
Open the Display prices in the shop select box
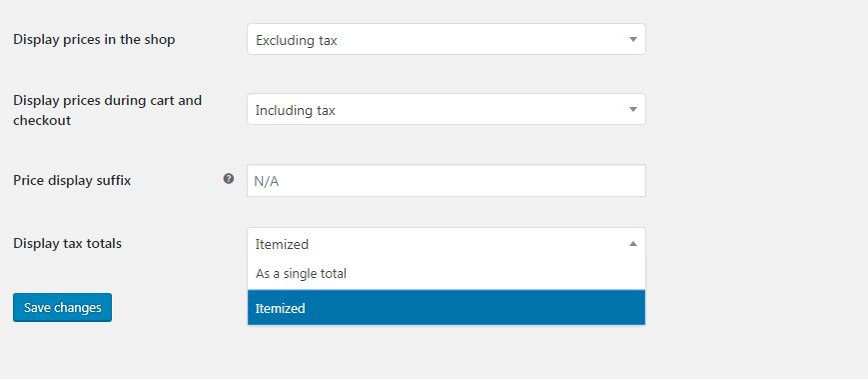click(x=446, y=39)
